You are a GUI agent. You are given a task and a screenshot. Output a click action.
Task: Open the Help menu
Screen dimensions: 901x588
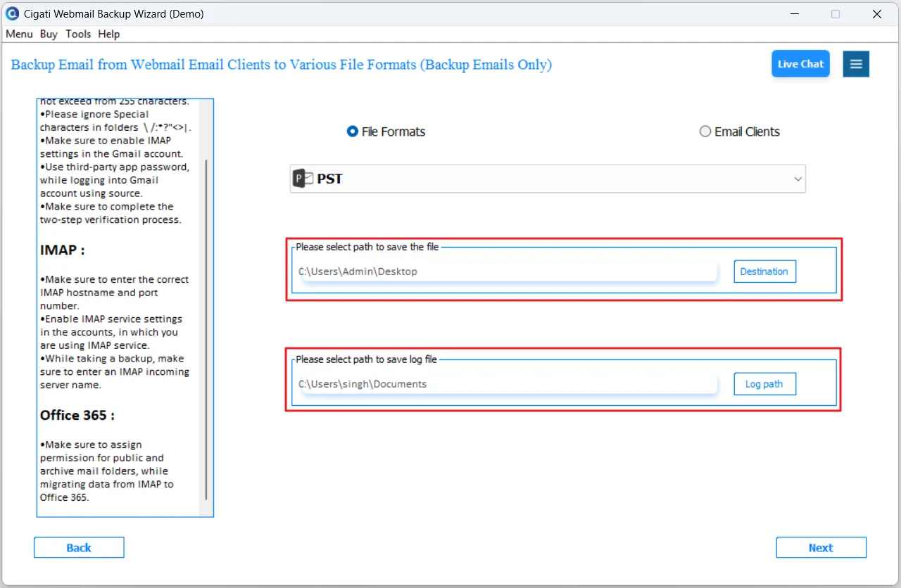109,34
